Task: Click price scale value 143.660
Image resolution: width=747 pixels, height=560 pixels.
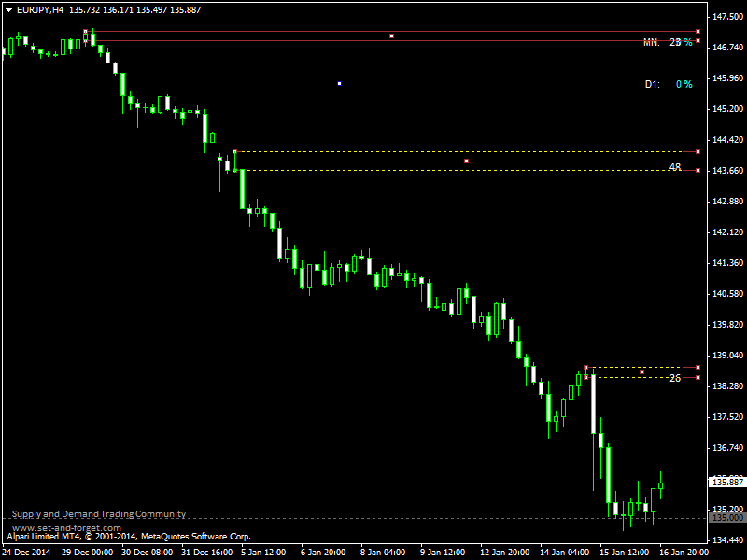Action: tap(727, 171)
